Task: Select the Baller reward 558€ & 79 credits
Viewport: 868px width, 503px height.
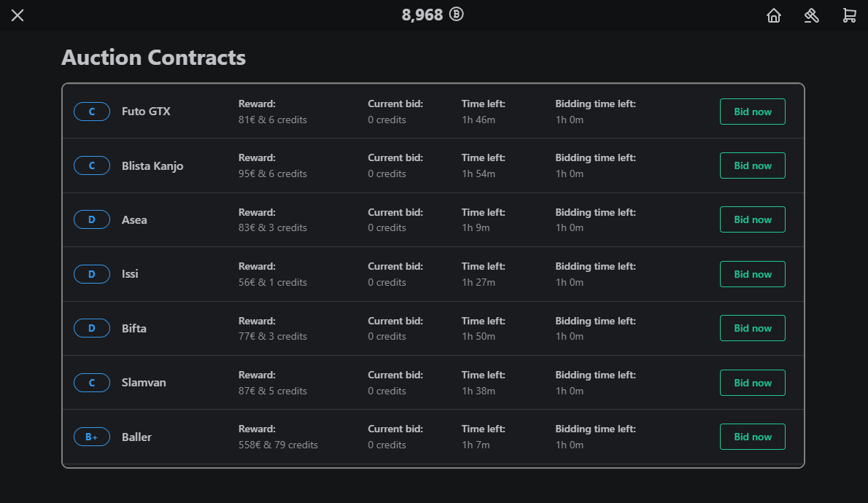Action: pyautogui.click(x=278, y=445)
